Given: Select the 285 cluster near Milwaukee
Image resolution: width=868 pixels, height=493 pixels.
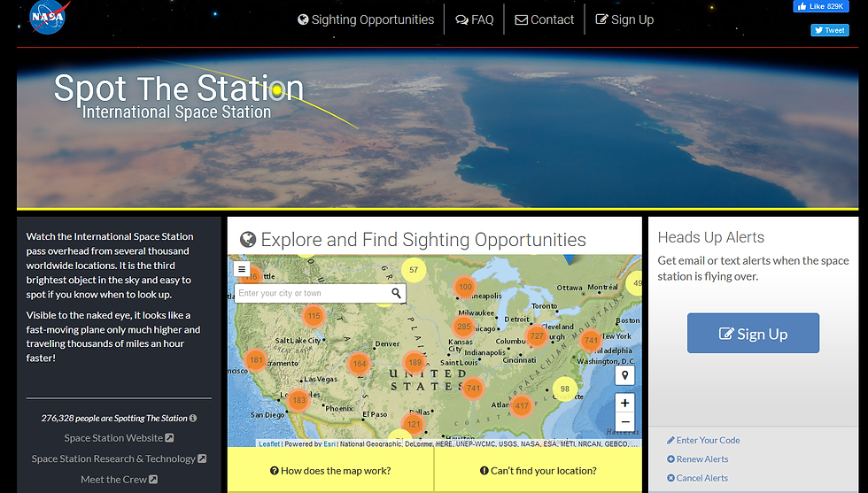Looking at the screenshot, I should 464,327.
